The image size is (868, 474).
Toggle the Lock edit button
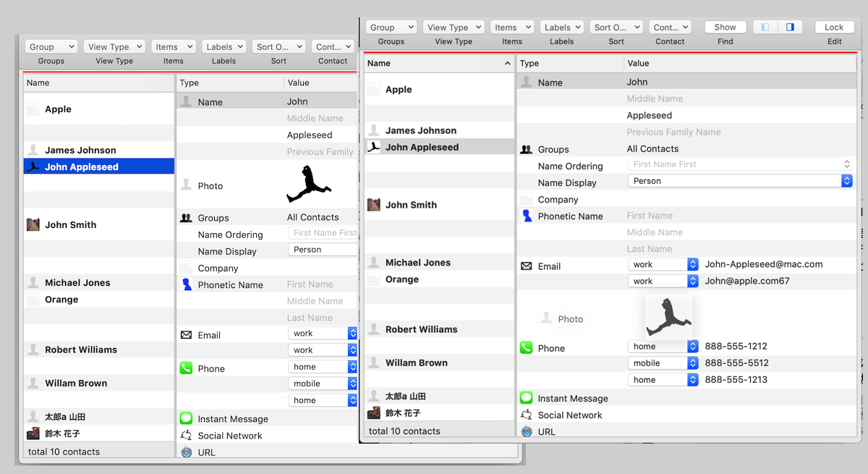click(834, 27)
